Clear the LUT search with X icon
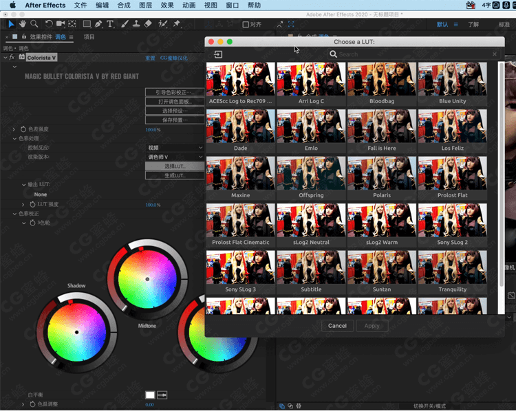This screenshot has width=516, height=420. pos(495,54)
